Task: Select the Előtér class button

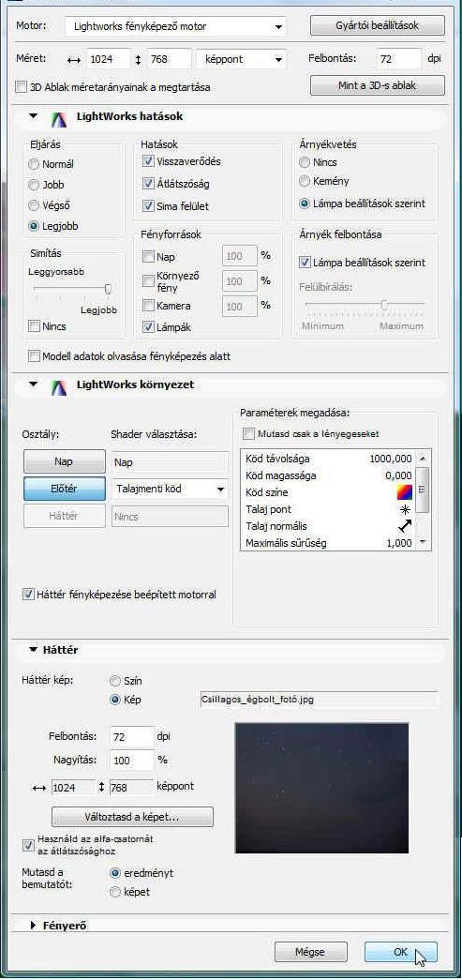Action: (65, 489)
